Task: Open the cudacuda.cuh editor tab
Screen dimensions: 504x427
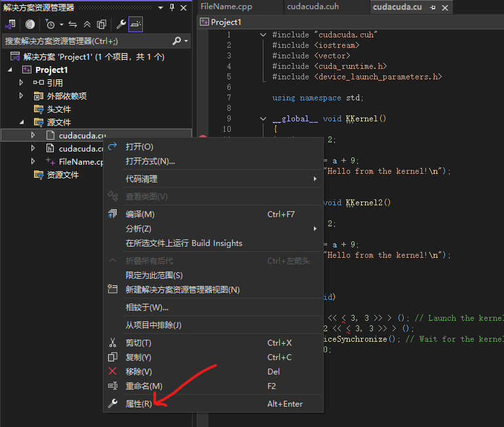Action: (x=313, y=7)
